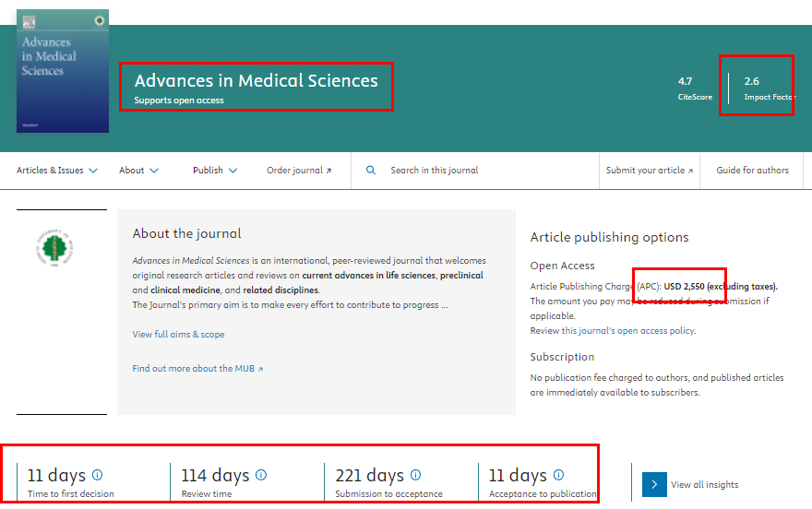Click the Advances in Medical Sciences title
The image size is (812, 509).
tap(256, 81)
